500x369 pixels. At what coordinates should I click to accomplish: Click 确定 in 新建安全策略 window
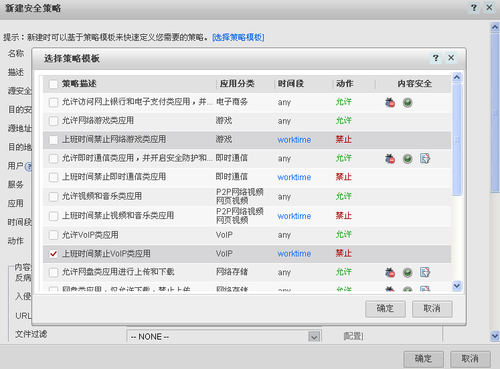click(423, 359)
